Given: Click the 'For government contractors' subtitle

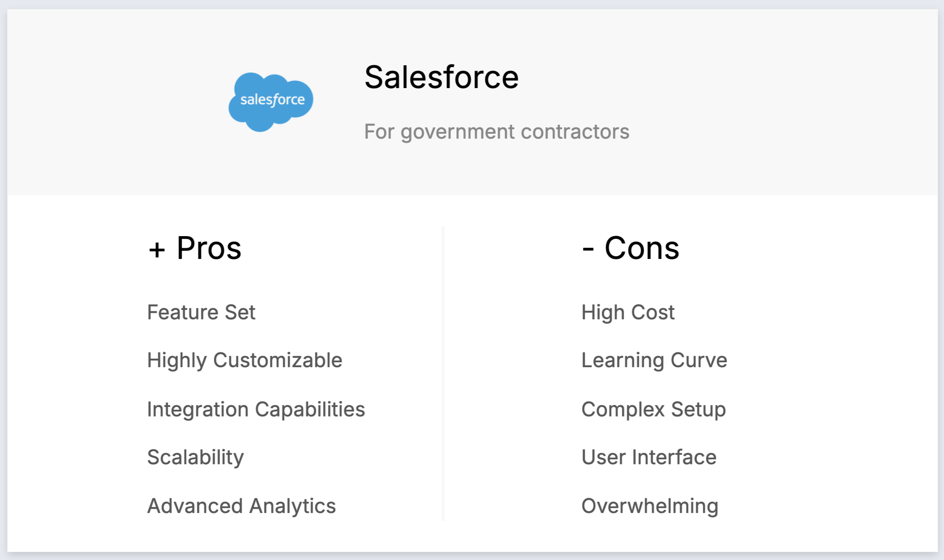Looking at the screenshot, I should 496,132.
